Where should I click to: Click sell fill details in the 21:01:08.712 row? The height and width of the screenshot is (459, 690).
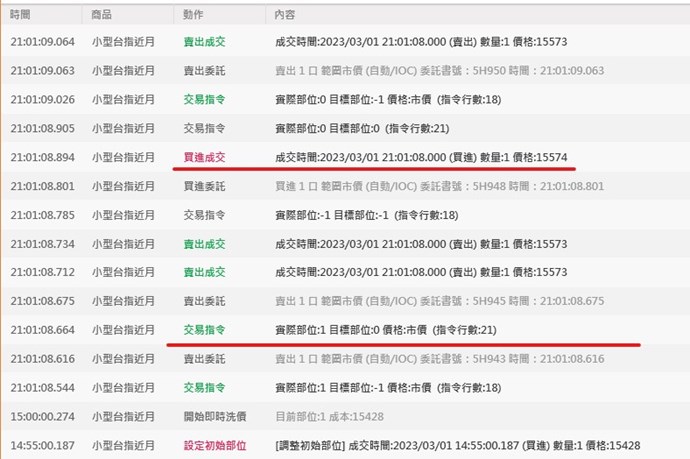tap(421, 272)
